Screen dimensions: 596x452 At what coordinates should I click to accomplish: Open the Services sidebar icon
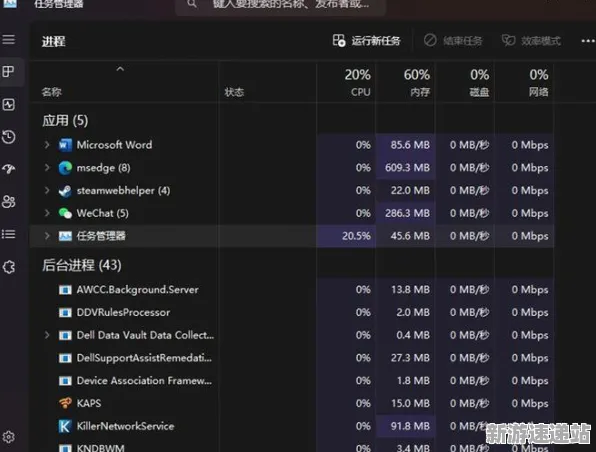click(x=8, y=267)
